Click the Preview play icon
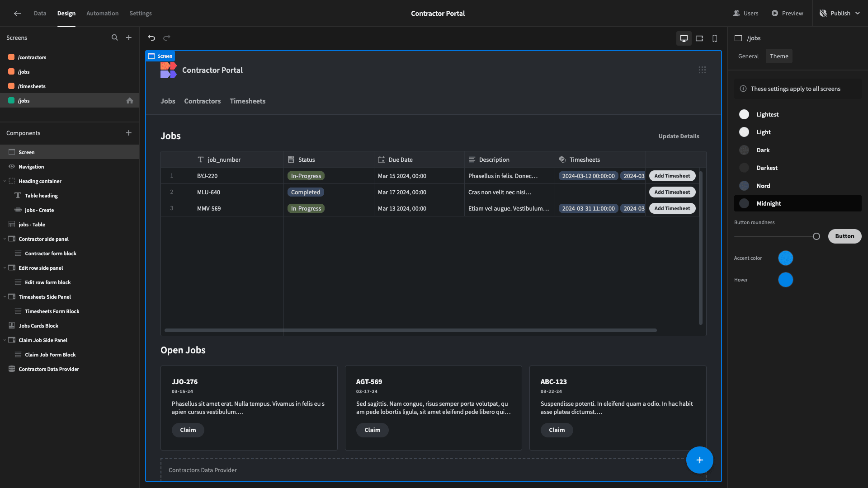Image resolution: width=868 pixels, height=488 pixels. coord(775,14)
